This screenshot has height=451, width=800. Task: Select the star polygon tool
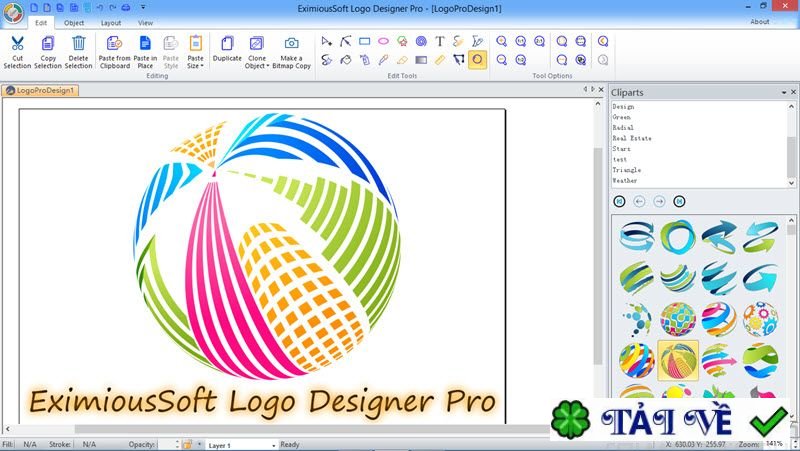(x=402, y=41)
